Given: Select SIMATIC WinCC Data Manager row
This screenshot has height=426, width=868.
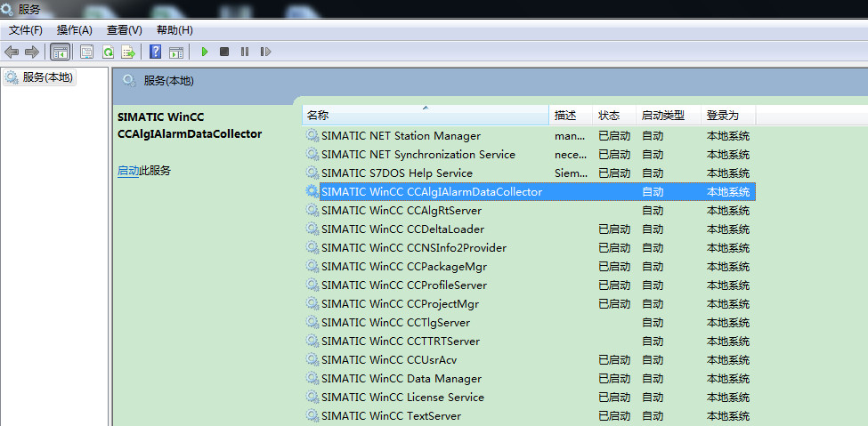Looking at the screenshot, I should (x=529, y=379).
